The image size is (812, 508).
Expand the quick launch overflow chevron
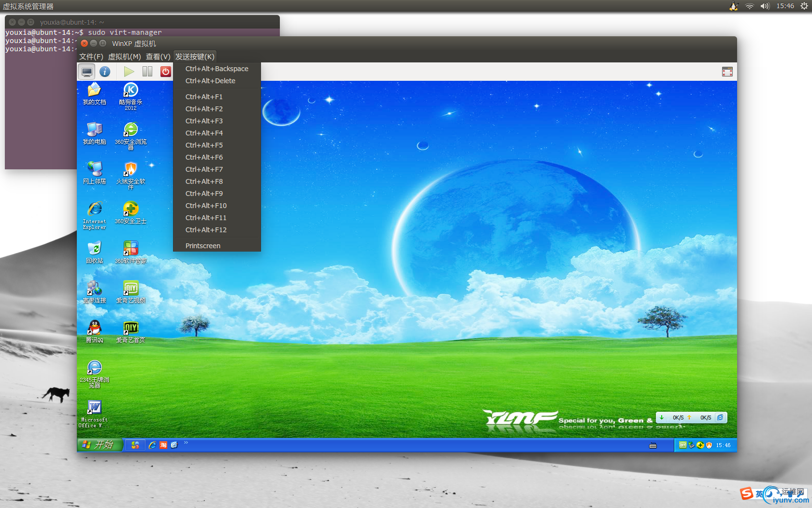click(x=186, y=443)
